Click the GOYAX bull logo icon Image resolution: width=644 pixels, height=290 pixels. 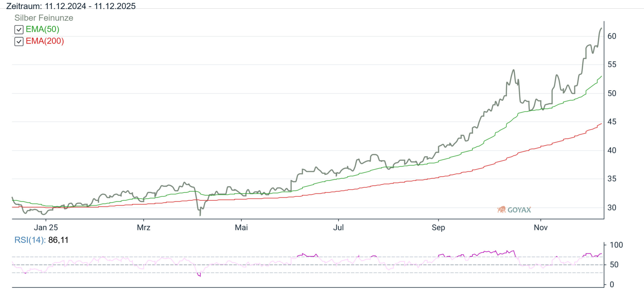(x=501, y=209)
